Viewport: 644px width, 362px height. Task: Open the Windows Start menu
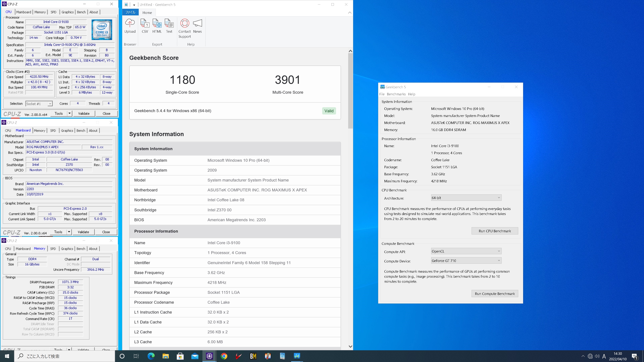tap(7, 356)
